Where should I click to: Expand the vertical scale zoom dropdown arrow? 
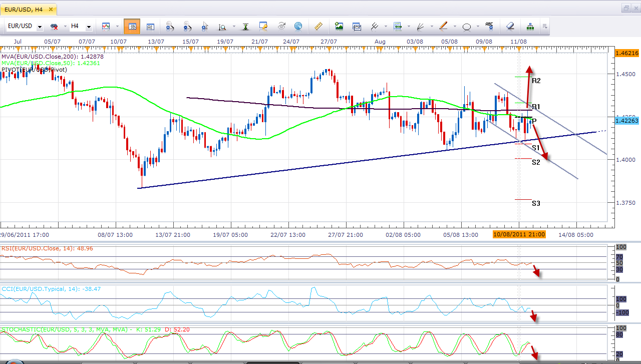click(x=233, y=26)
